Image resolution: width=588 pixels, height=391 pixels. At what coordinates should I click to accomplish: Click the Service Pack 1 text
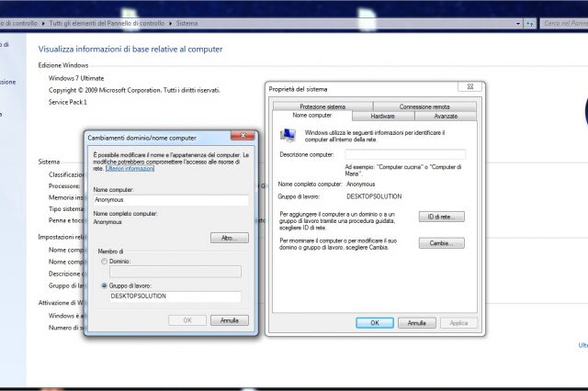click(x=67, y=102)
